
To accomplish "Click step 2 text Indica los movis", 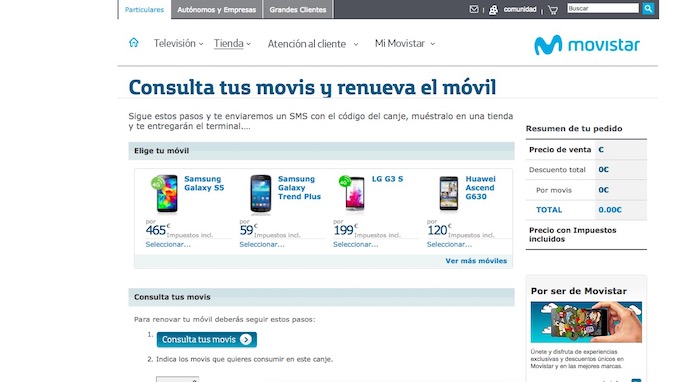I will 244,359.
